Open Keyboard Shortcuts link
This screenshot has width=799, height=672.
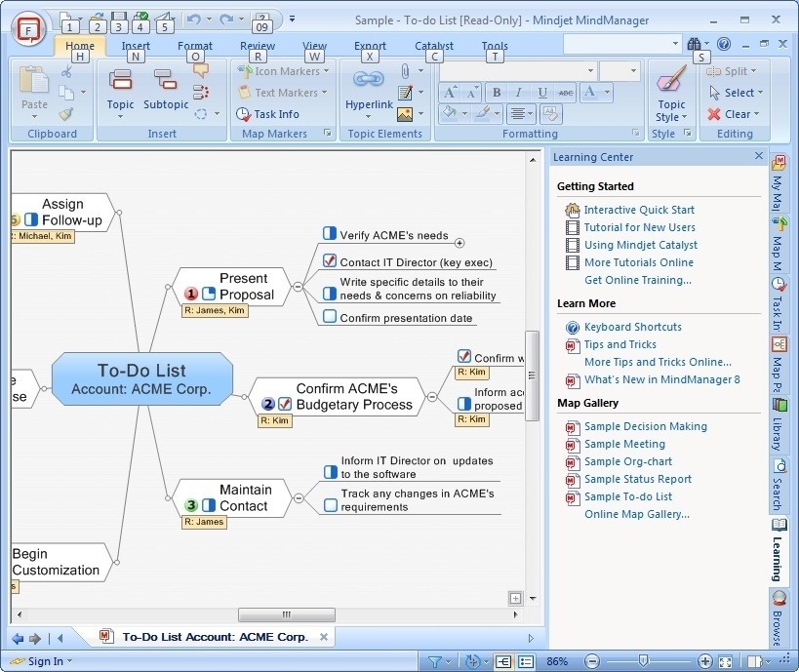click(632, 327)
